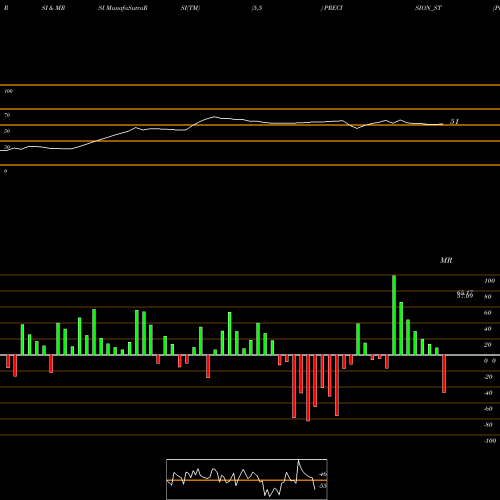Click the "50" level label on RSI chart
Viewport: 500px width, 500px height.
pos(7,131)
